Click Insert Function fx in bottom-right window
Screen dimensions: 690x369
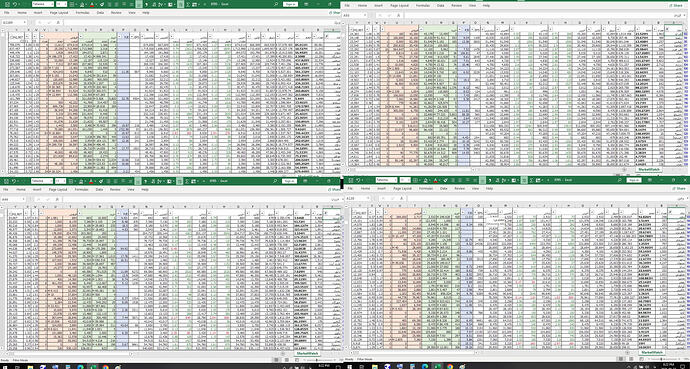[401, 198]
